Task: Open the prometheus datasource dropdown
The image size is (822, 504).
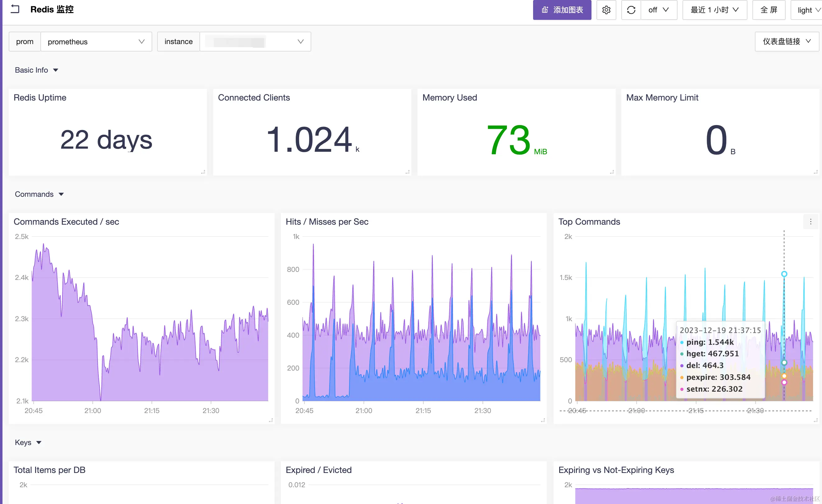Action: 96,42
